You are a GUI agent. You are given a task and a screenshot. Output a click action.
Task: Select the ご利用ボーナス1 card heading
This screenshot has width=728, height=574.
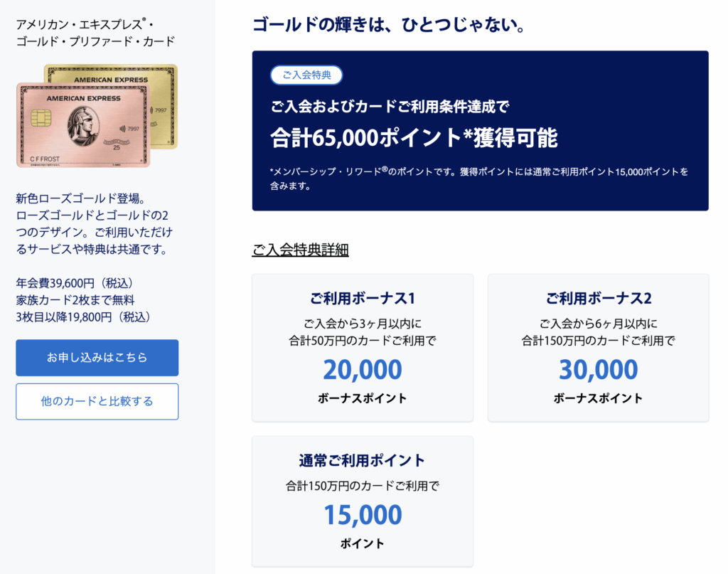[x=363, y=297]
